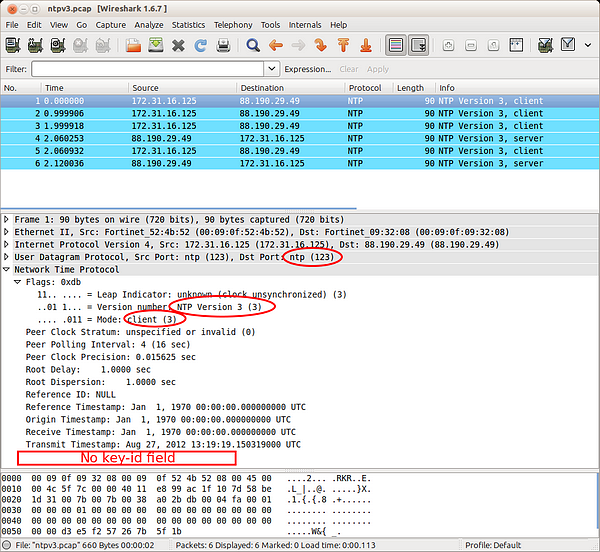The width and height of the screenshot is (600, 552).
Task: Sort by the Length column header
Action: pyautogui.click(x=414, y=88)
